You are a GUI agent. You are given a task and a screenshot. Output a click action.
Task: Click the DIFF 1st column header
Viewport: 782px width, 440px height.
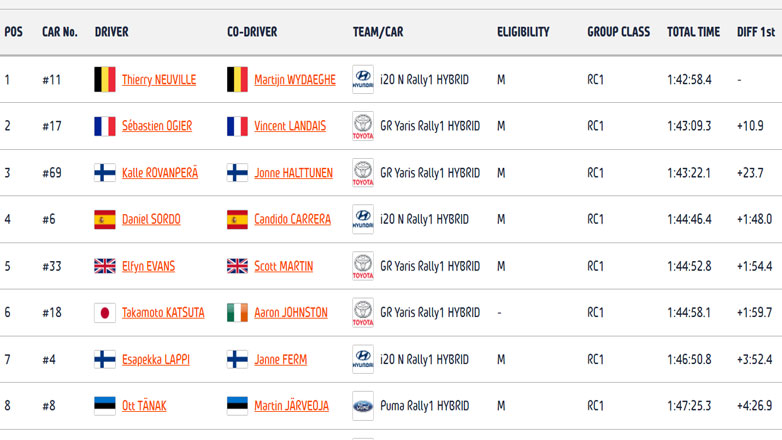pos(755,32)
